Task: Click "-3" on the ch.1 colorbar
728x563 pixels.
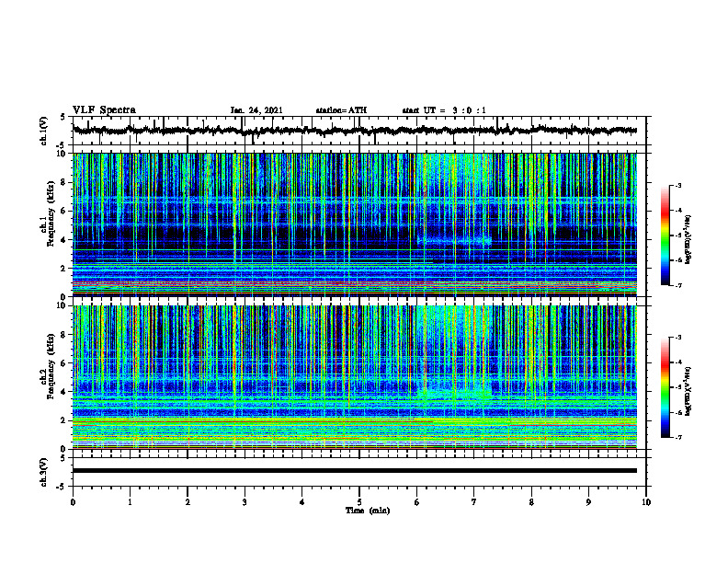Action: 678,186
